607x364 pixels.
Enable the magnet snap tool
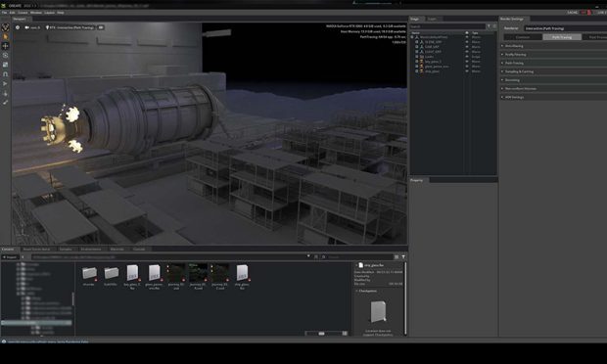(6, 74)
